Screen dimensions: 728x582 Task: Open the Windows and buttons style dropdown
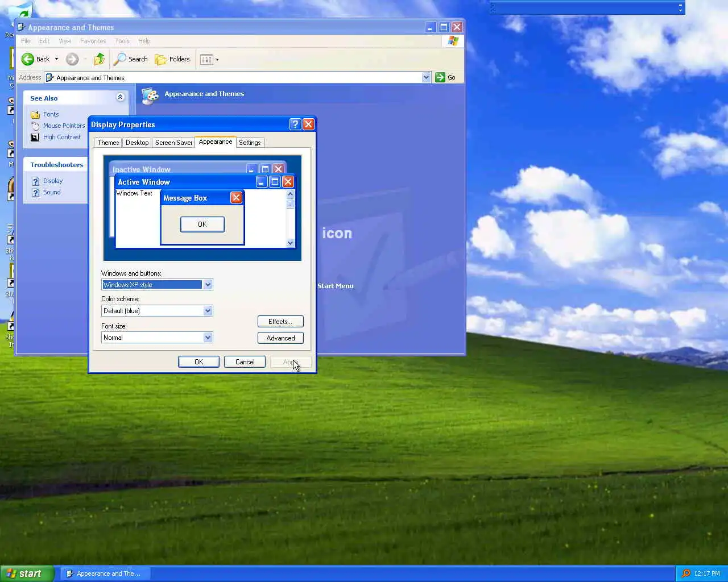coord(208,285)
